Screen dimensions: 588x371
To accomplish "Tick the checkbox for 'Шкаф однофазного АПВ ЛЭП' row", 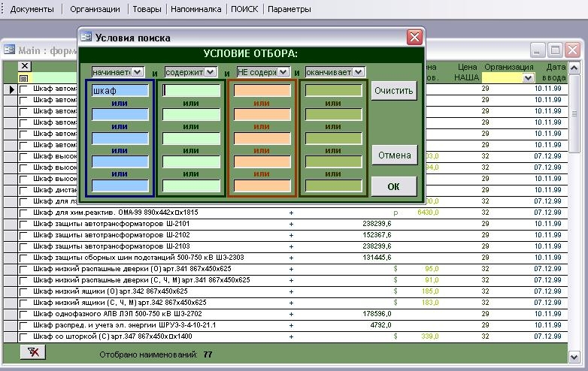I will pos(23,314).
